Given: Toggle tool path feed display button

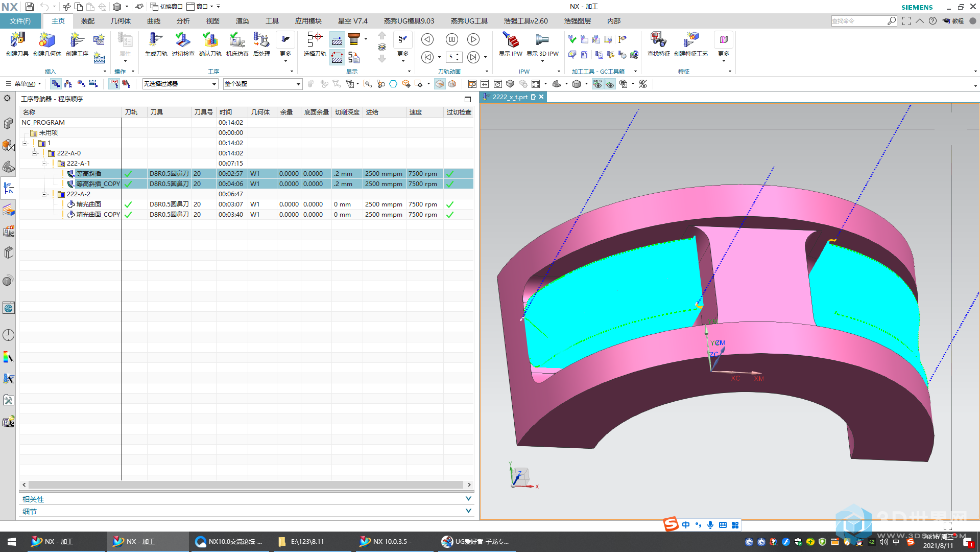Looking at the screenshot, I should [337, 58].
